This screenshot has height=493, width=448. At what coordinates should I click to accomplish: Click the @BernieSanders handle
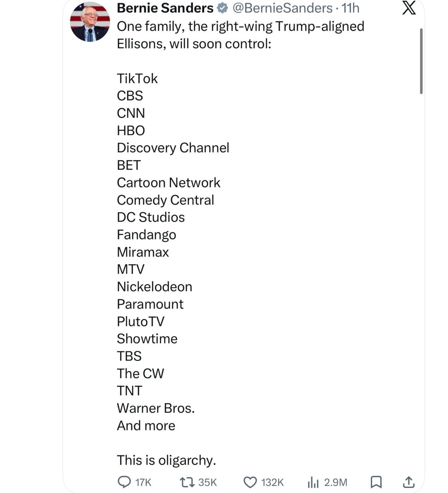pyautogui.click(x=282, y=8)
